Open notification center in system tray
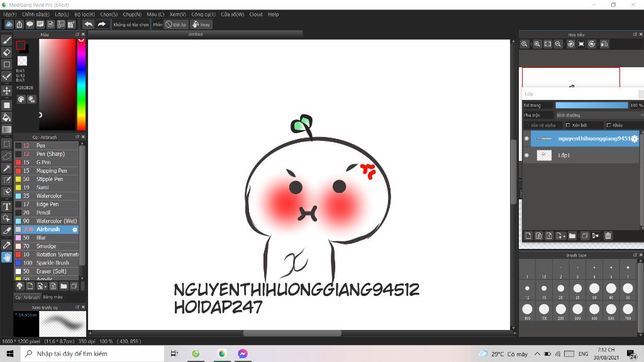The width and height of the screenshot is (644, 362). click(x=632, y=354)
